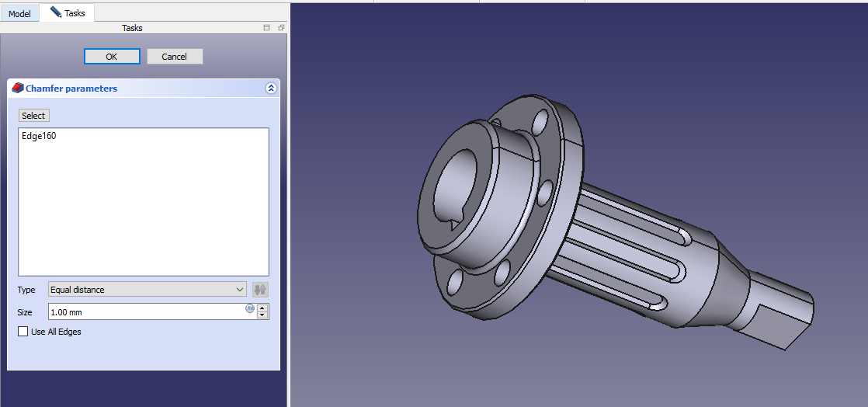Enable the Use All Edges checkbox

click(23, 332)
